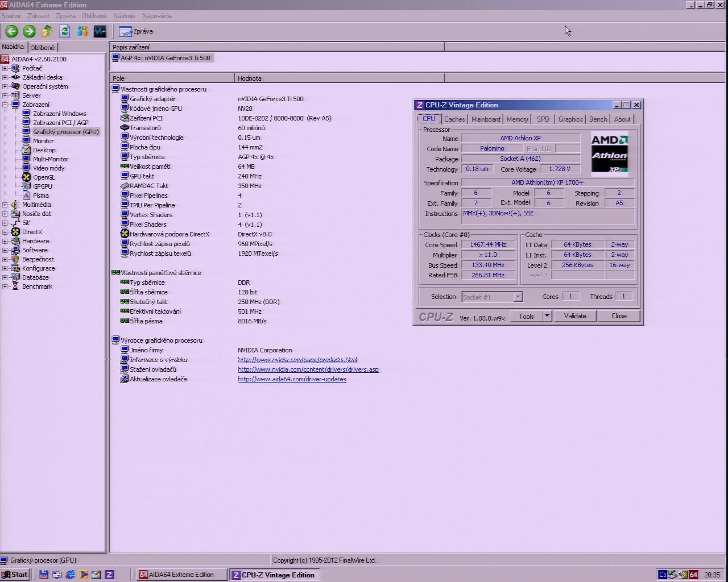
Task: Open the users icon in AIDA64 toolbar
Action: 82,31
